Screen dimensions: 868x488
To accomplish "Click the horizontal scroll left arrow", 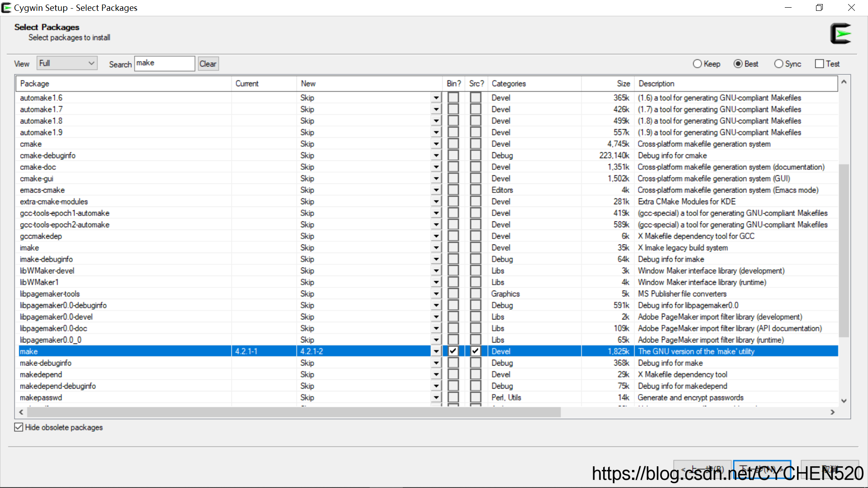I will (x=21, y=412).
